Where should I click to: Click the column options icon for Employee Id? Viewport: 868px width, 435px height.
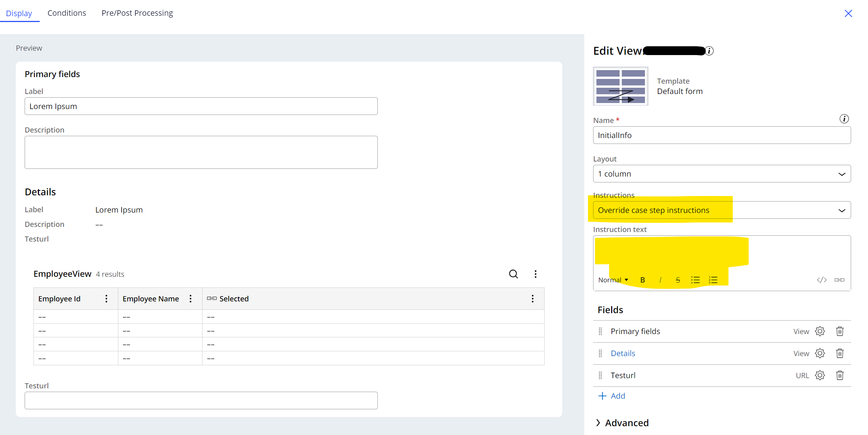107,298
